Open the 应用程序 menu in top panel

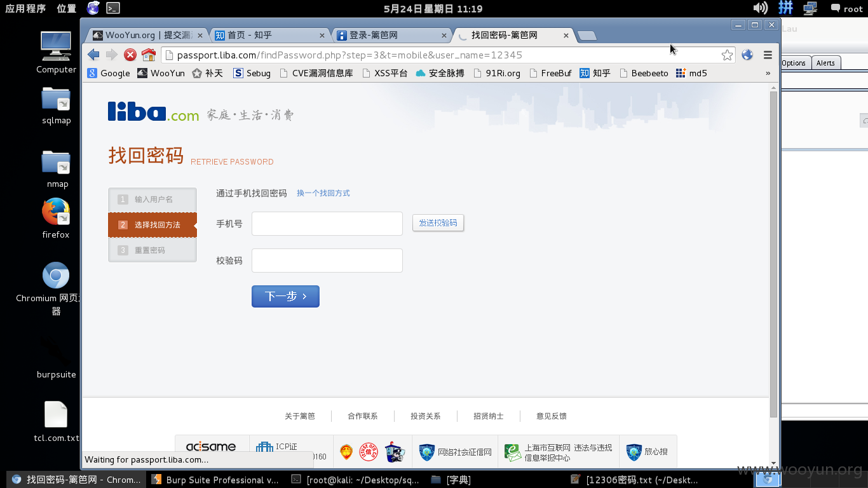pyautogui.click(x=25, y=8)
